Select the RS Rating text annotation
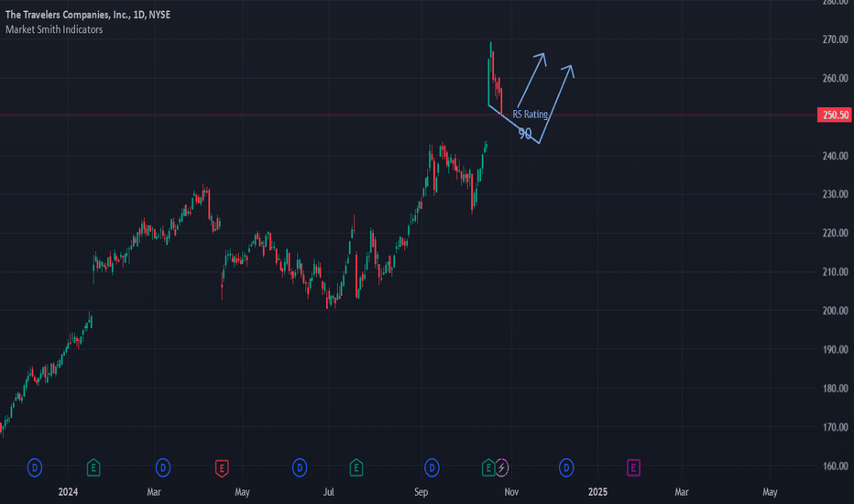Screen dimensions: 854x504 click(530, 114)
